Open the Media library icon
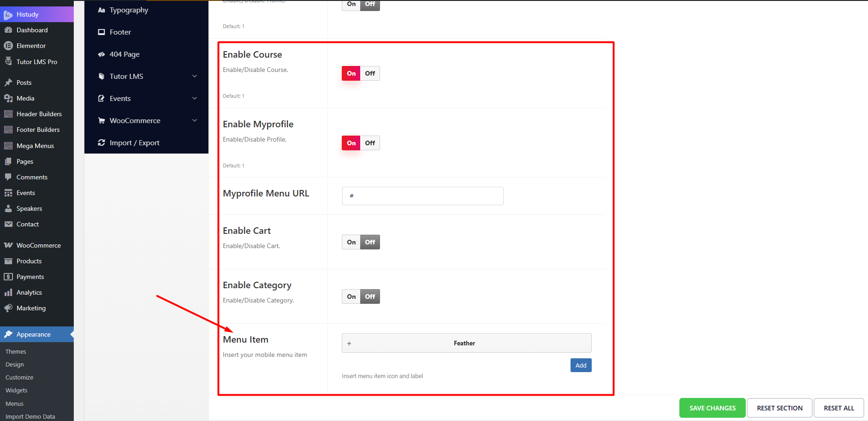This screenshot has height=421, width=868. (9, 98)
